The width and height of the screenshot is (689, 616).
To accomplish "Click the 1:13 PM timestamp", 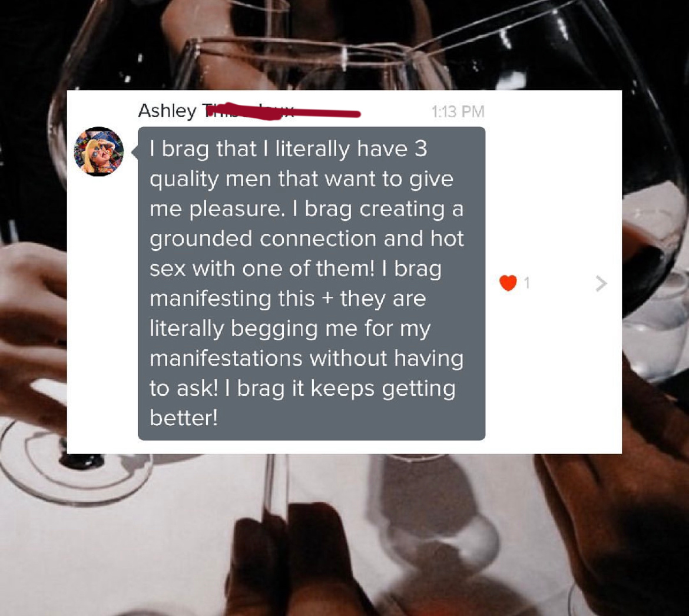I will [458, 111].
